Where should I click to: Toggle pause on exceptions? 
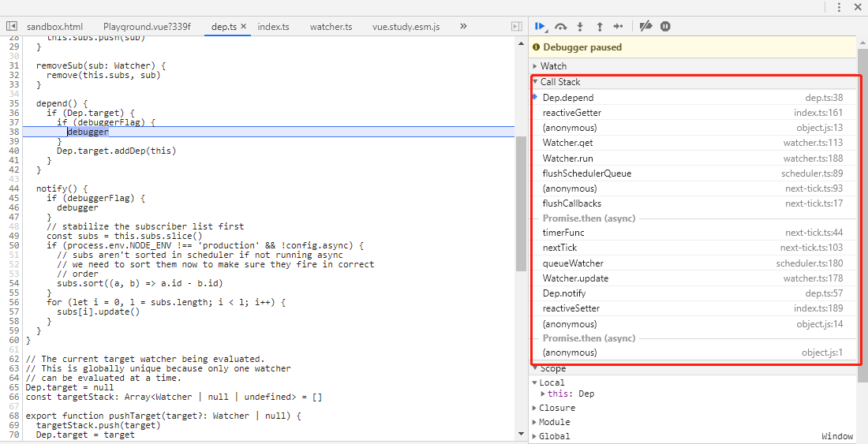pos(665,26)
